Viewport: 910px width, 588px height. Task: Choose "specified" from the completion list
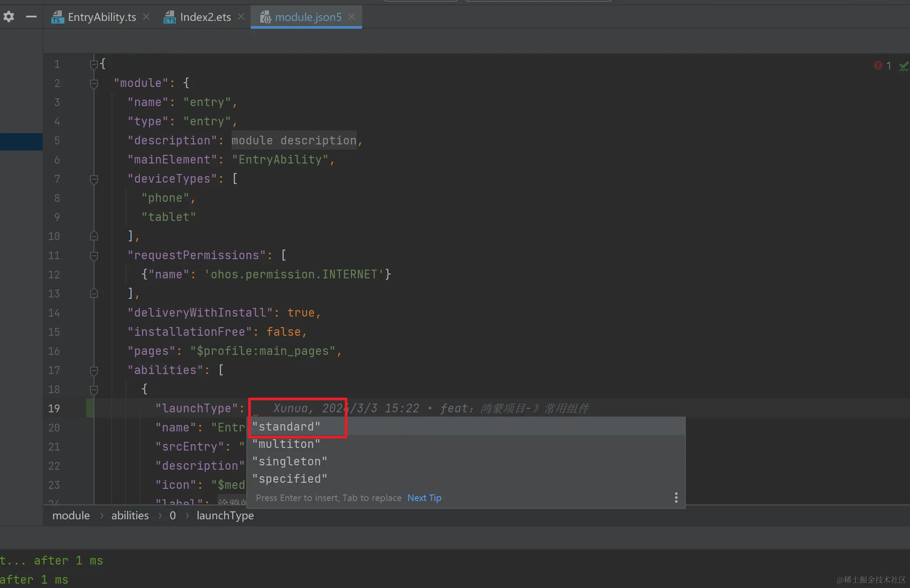click(x=466, y=478)
